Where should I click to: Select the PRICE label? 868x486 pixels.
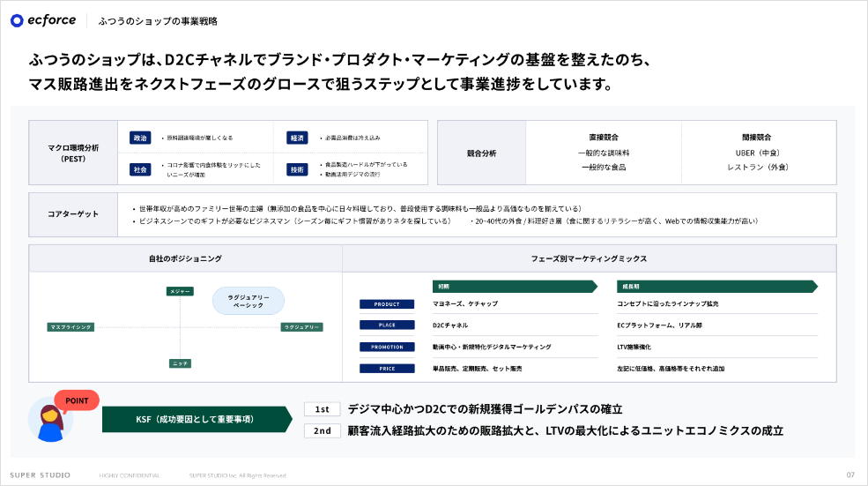point(386,369)
